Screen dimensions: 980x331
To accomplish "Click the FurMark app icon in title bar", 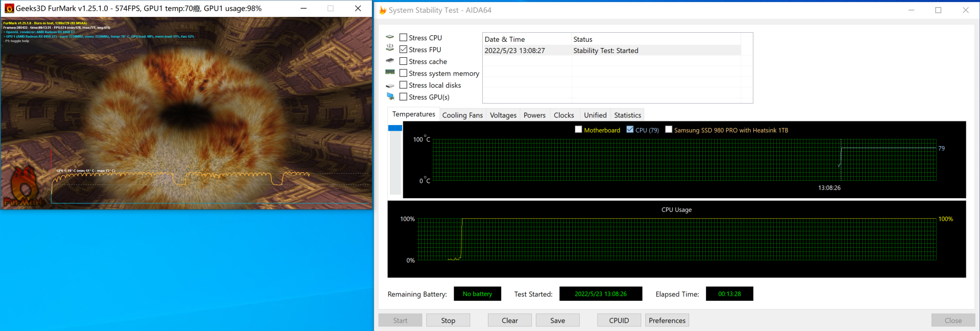I will click(9, 8).
